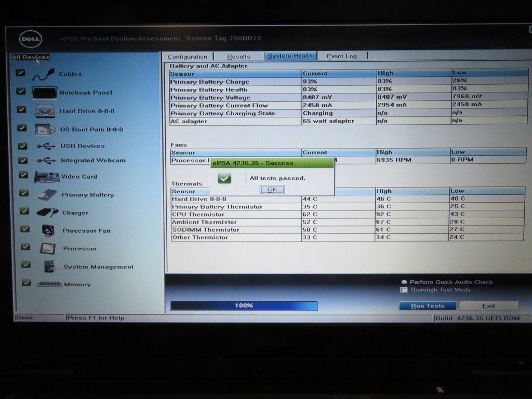Click the Processor Fan icon

tap(48, 230)
